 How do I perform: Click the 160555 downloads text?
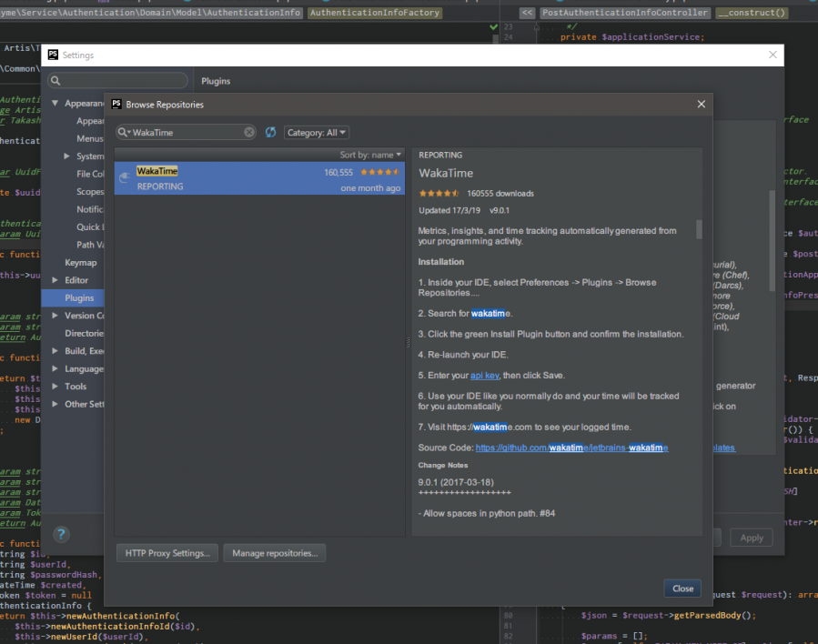pos(500,194)
